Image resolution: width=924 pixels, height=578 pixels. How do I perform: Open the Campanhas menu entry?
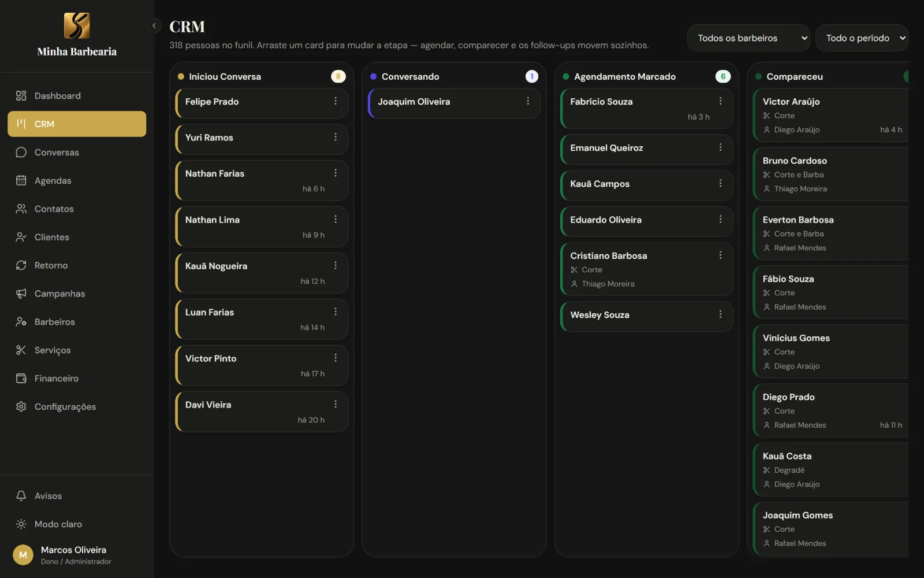click(x=77, y=294)
